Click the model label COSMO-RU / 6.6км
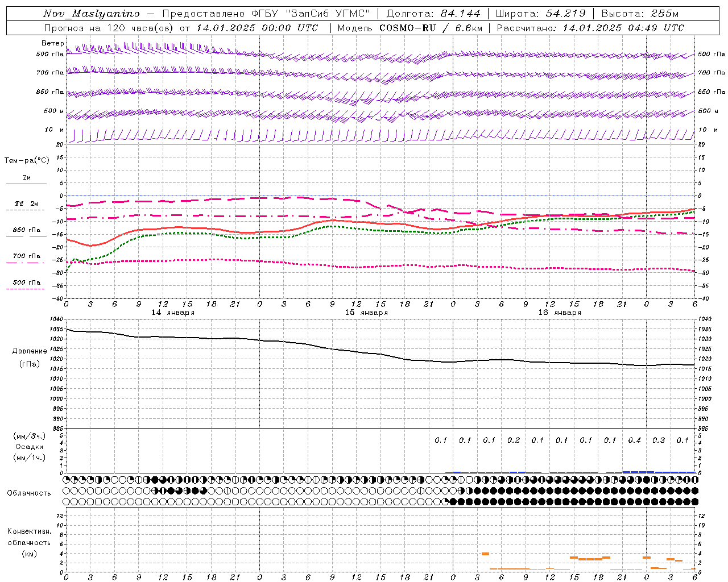The image size is (728, 582). 431,28
